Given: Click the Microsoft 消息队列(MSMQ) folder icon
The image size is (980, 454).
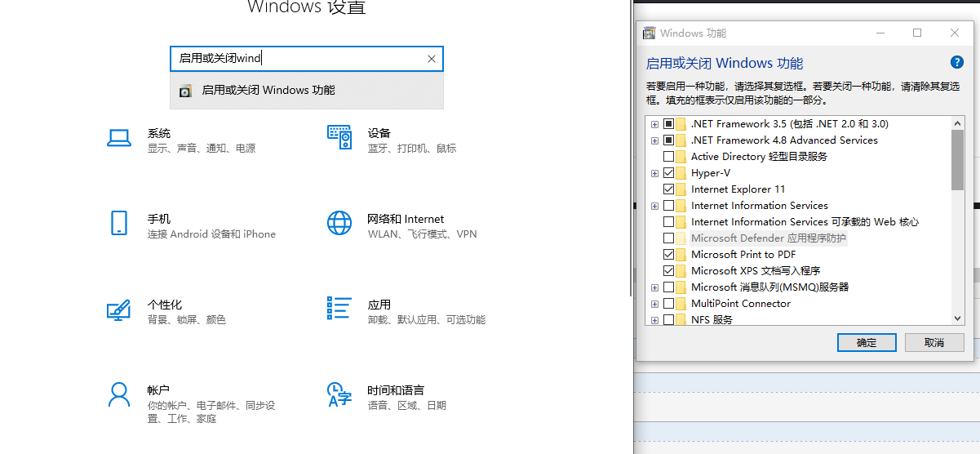Looking at the screenshot, I should click(x=681, y=287).
